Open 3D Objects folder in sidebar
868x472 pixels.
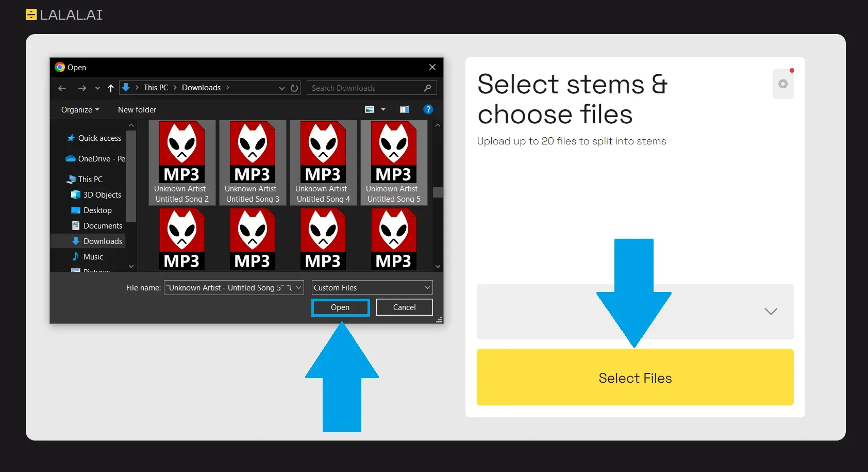96,195
